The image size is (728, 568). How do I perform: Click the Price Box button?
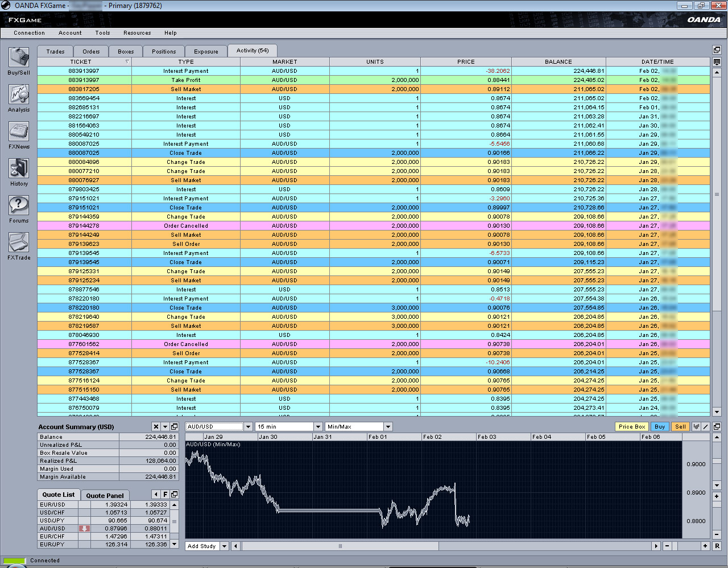pos(632,426)
